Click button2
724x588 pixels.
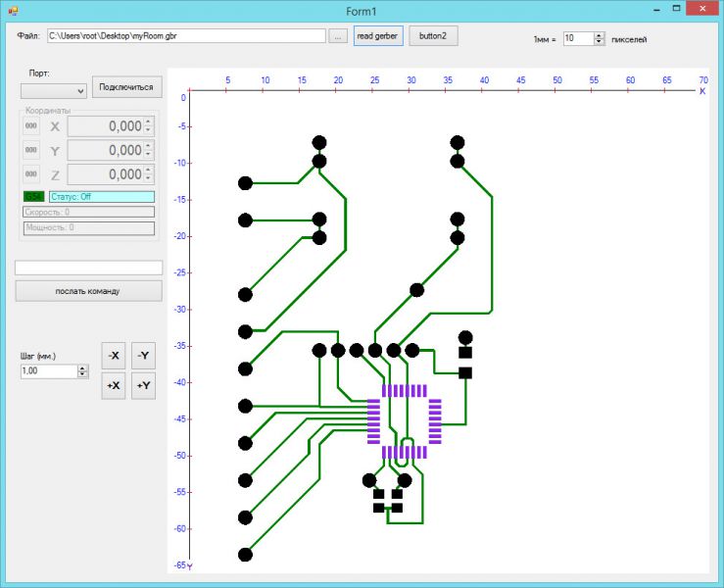pyautogui.click(x=433, y=36)
